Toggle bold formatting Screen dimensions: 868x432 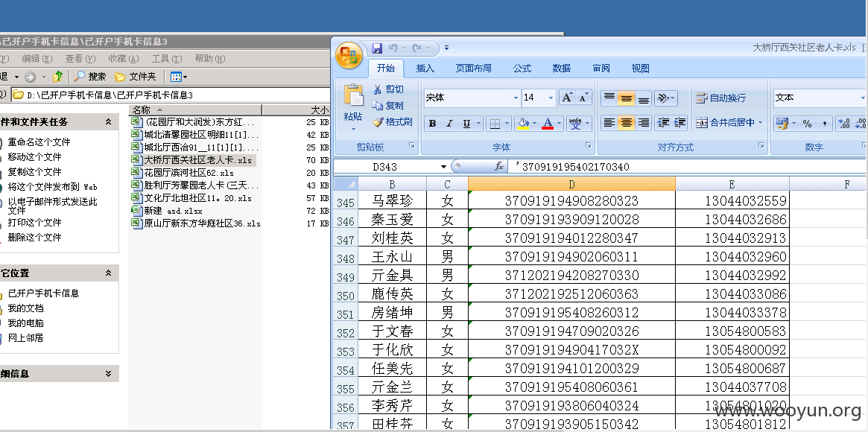point(432,124)
